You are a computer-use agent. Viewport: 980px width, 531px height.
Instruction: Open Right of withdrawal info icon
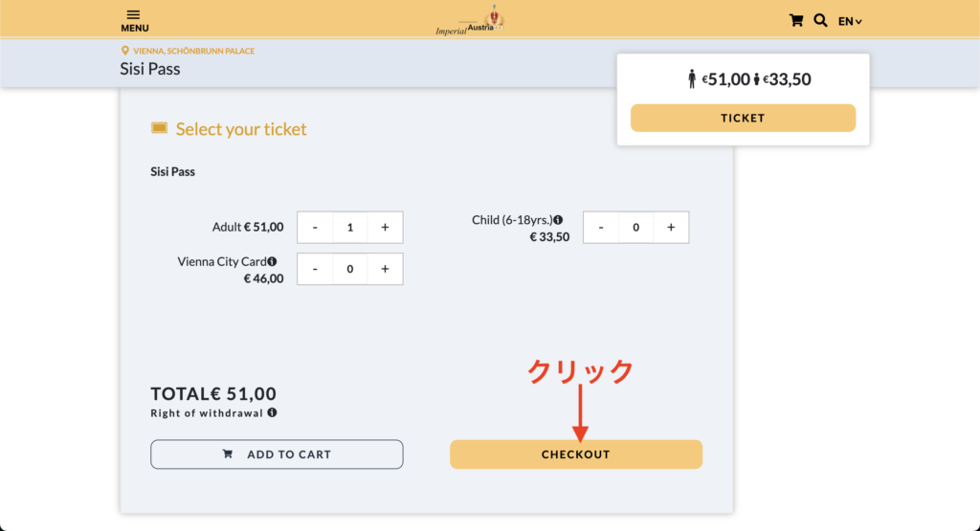272,412
